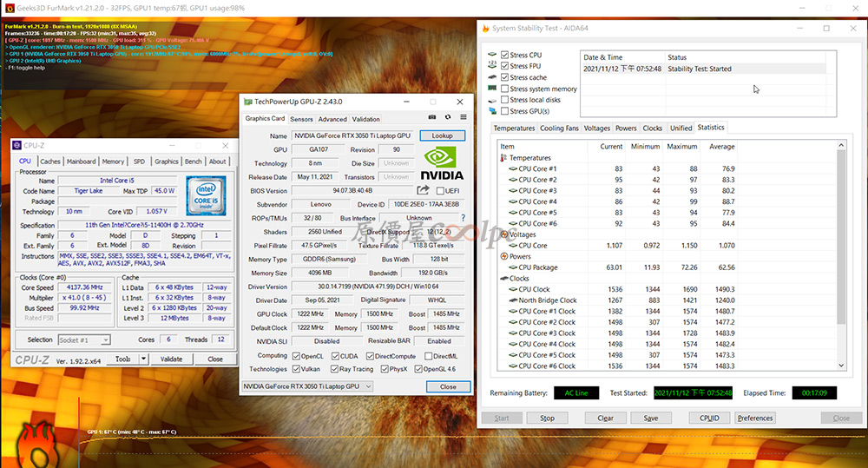Click the statistics list scroll-down arrow

coord(841,366)
